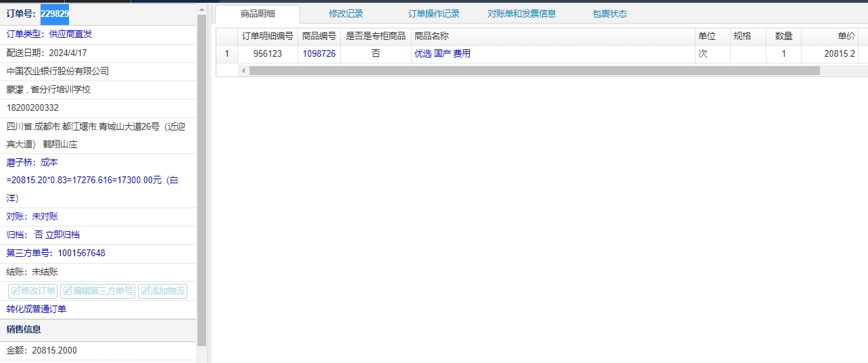Click the 销售信息 section header

click(98, 329)
